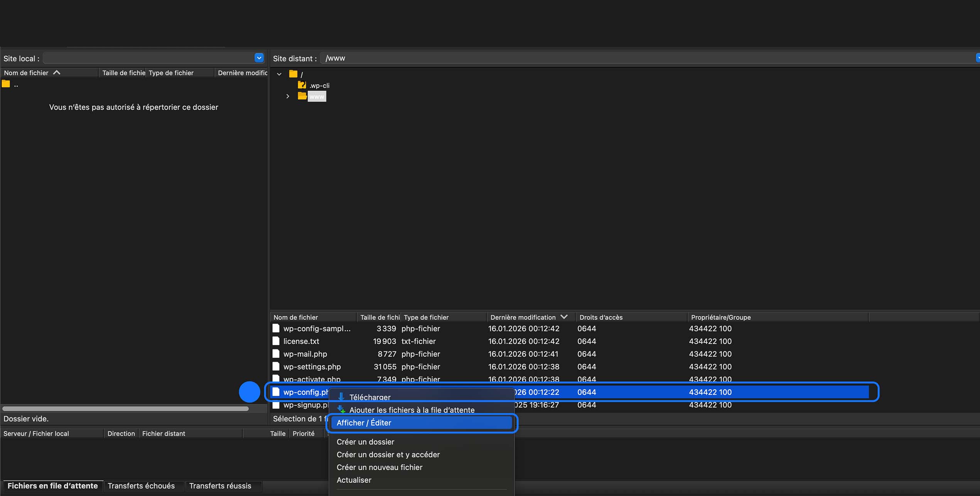980x496 pixels.
Task: Click the green add-to-queue icon
Action: coord(341,409)
